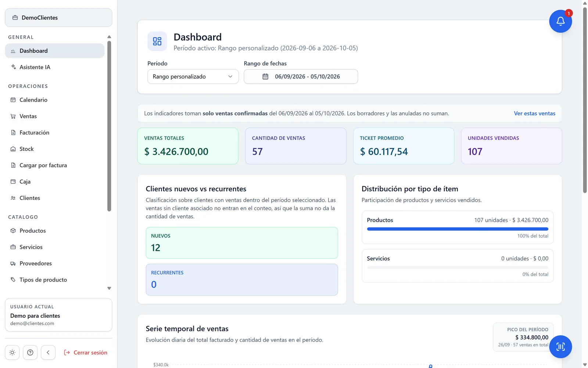Viewport: 588px width, 368px height.
Task: Click the main page vertical scrollbar
Action: [x=585, y=100]
